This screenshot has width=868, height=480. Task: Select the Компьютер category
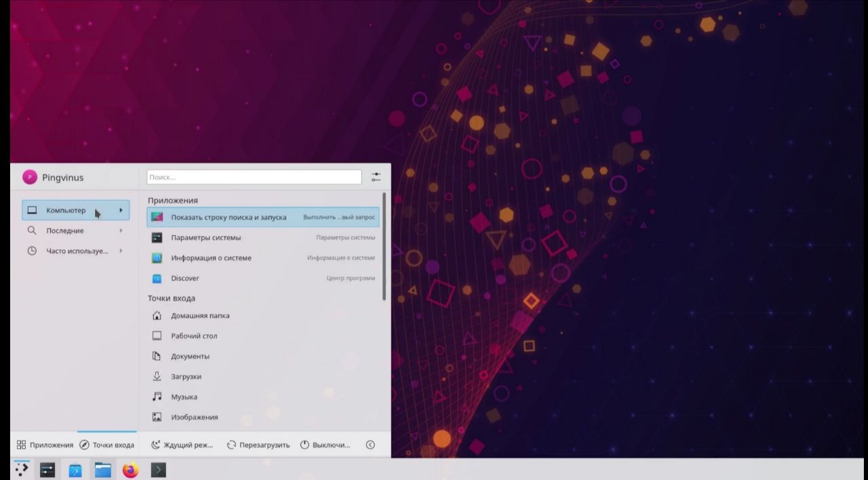76,210
